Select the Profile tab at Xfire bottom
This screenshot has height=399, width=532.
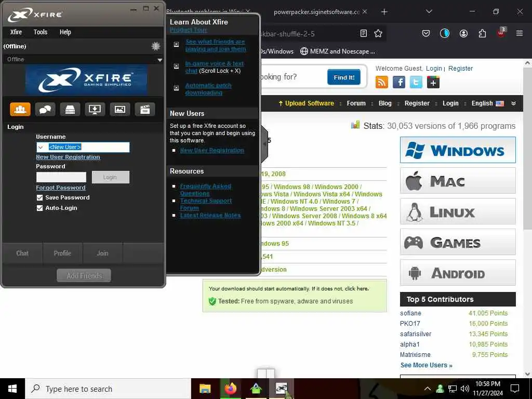pos(62,253)
